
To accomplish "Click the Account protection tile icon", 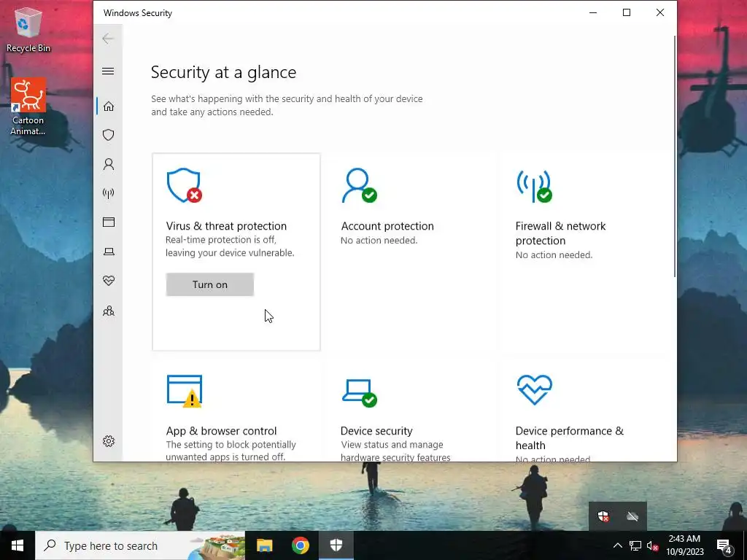I will tap(359, 185).
